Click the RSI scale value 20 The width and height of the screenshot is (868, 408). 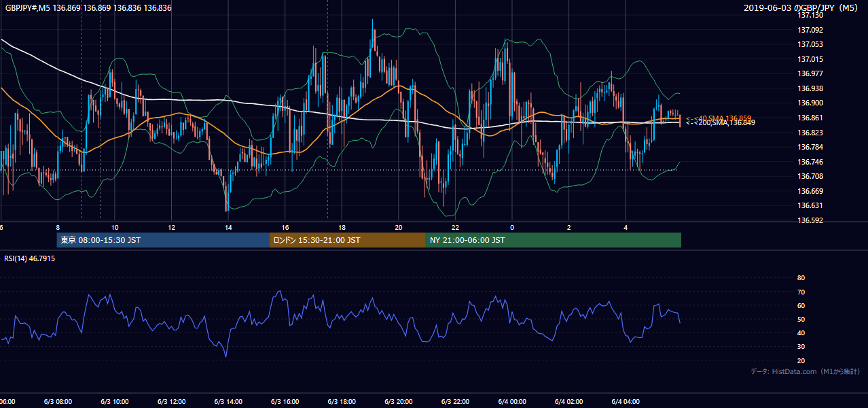tap(801, 360)
